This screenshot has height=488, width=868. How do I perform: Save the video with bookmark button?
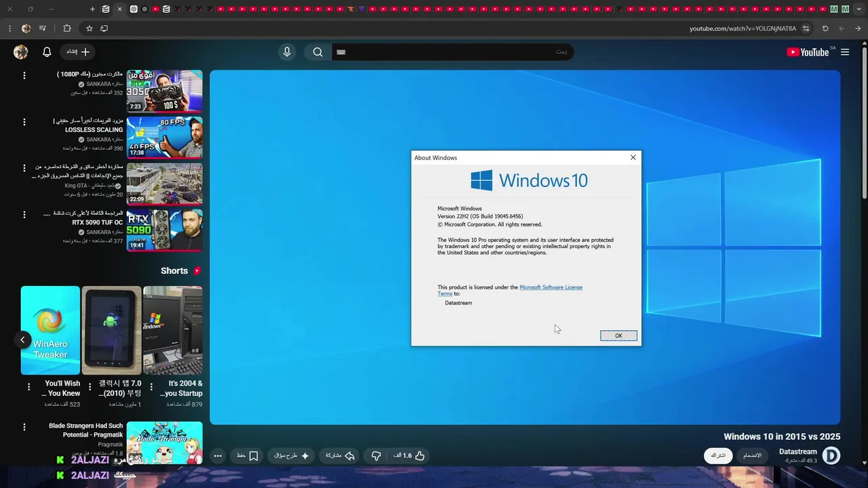point(248,456)
